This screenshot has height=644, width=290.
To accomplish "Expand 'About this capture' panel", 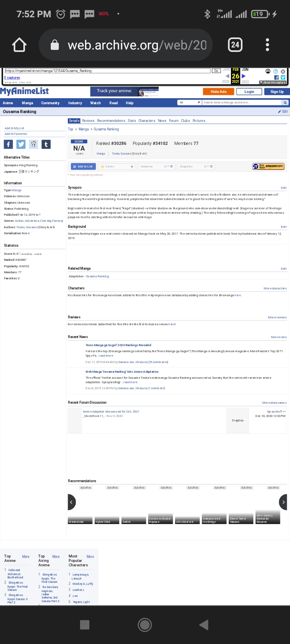I will [273, 83].
